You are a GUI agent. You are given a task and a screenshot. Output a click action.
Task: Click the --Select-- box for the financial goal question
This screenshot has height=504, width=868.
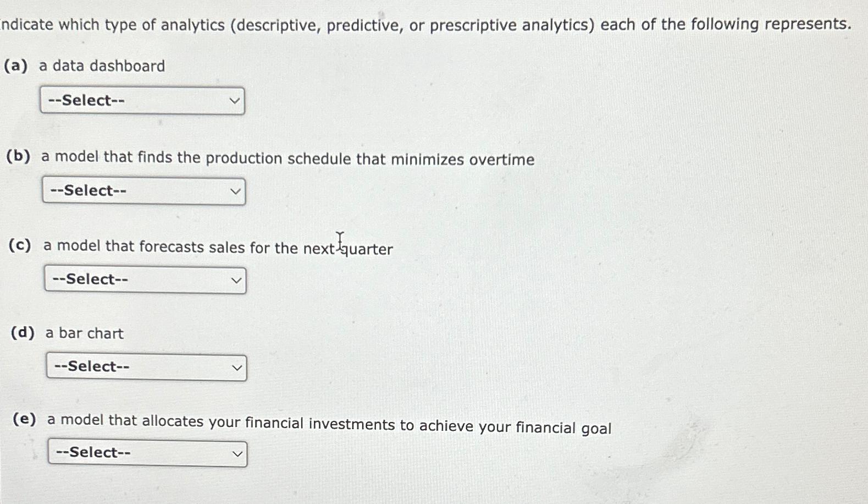click(x=147, y=452)
